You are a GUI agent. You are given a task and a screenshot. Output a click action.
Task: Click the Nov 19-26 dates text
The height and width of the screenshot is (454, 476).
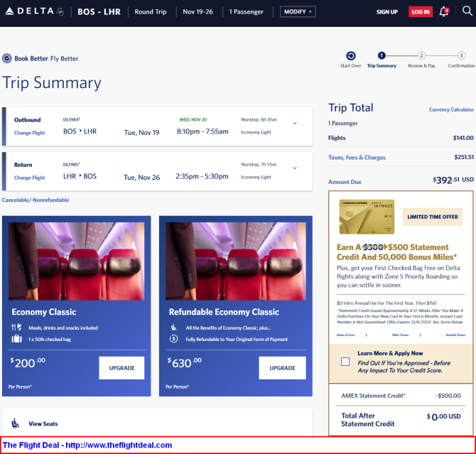coord(198,11)
